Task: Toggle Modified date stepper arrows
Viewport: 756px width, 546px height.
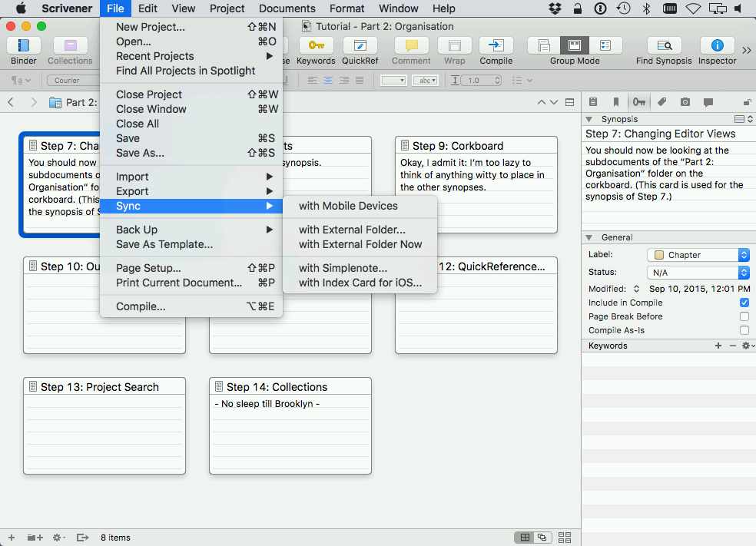Action: pos(636,289)
